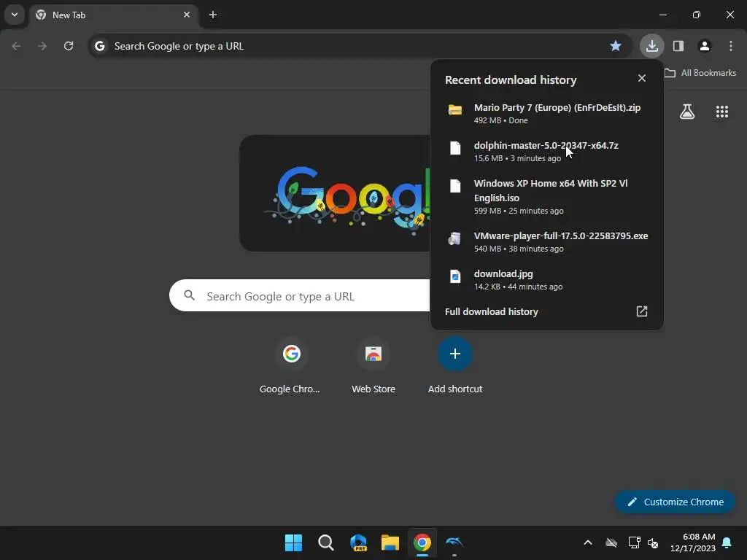Click the zip folder icon for Mario Party
The image size is (747, 560).
click(455, 110)
